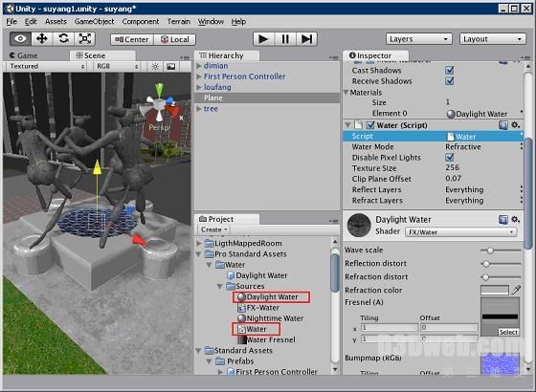Image resolution: width=536 pixels, height=392 pixels.
Task: Open the Component menu
Action: pos(141,21)
